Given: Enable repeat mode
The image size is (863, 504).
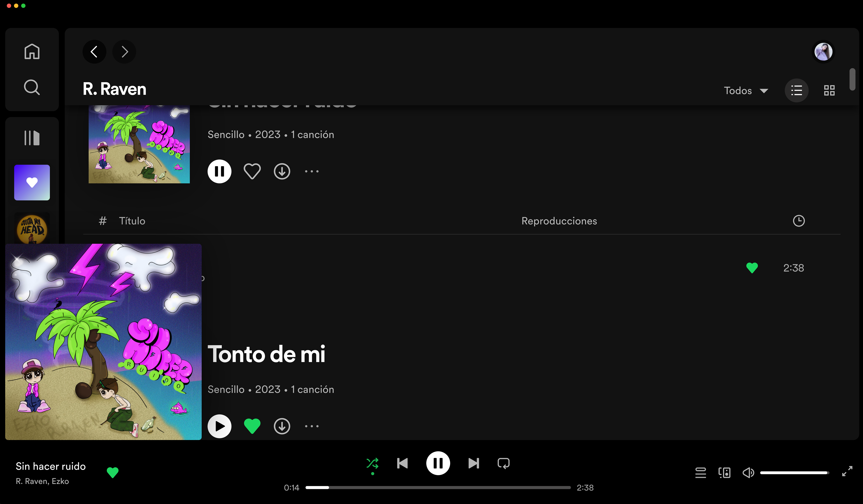Looking at the screenshot, I should [x=503, y=463].
